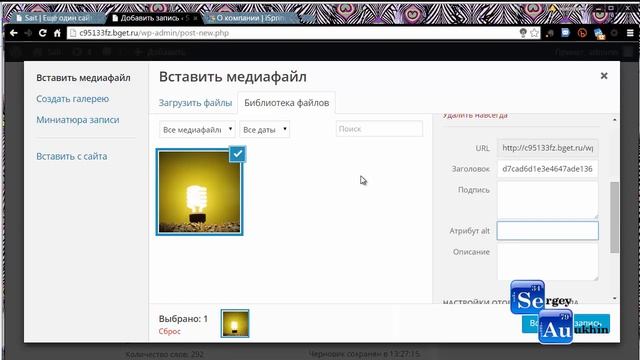Open the Все даты filter dropdown
This screenshot has height=360, width=640.
[264, 129]
